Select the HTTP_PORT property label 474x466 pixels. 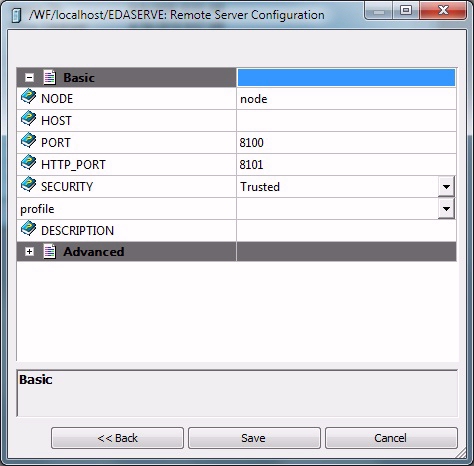click(73, 165)
